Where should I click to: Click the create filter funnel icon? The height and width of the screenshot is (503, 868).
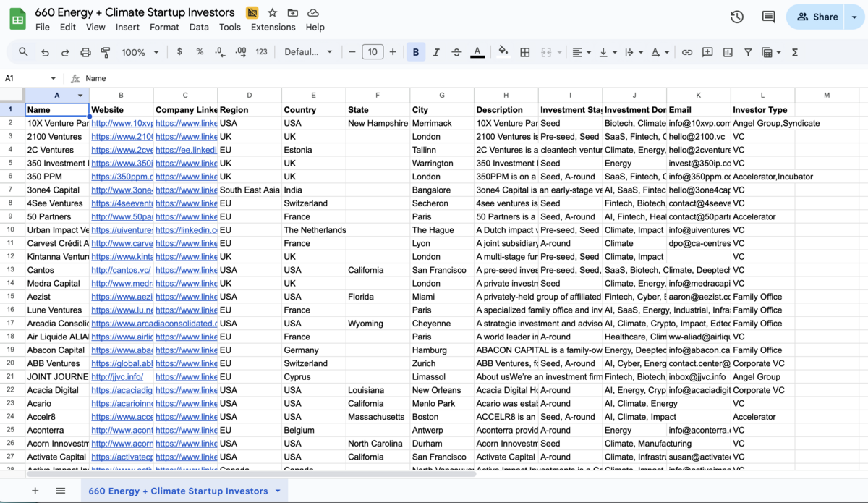[x=748, y=52]
